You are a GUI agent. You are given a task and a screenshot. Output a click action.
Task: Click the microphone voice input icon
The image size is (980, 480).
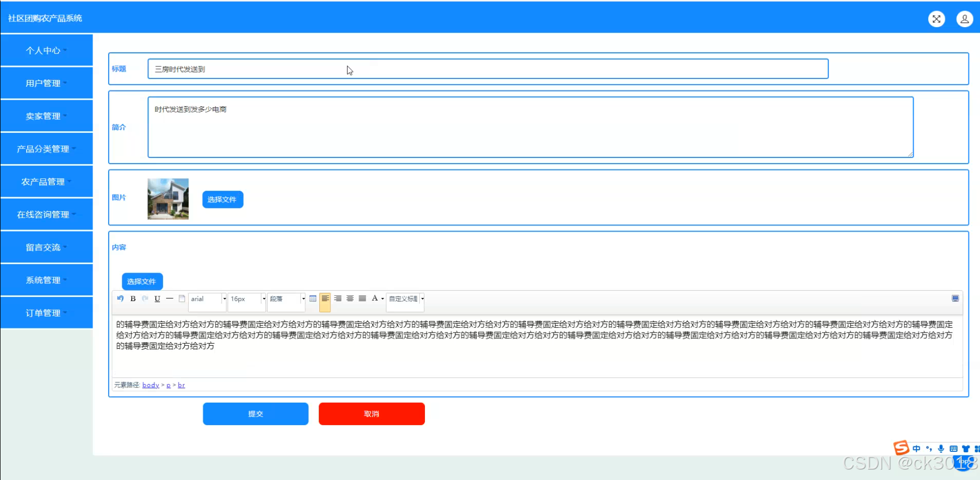[x=941, y=449]
